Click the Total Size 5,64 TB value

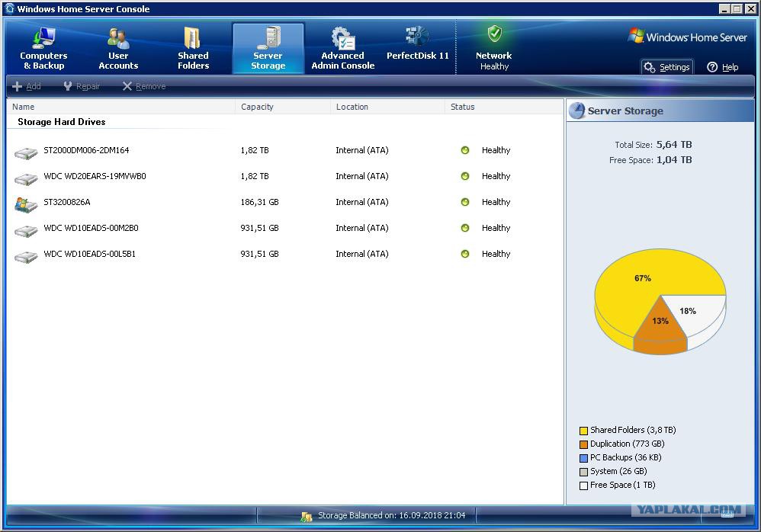pos(674,145)
